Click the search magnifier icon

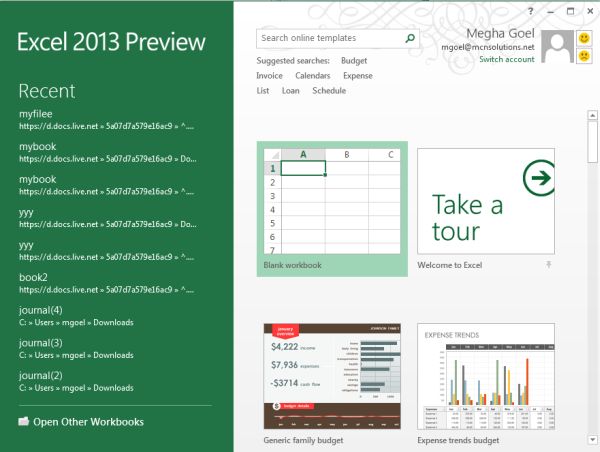[x=410, y=38]
